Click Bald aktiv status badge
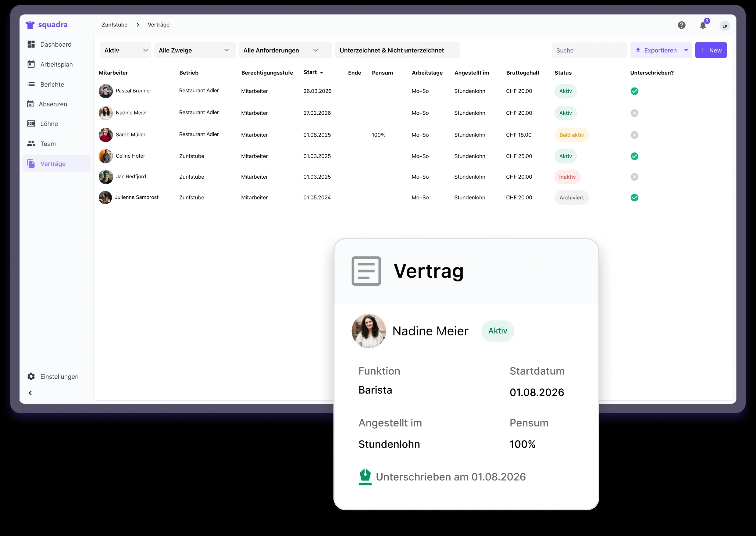756x536 pixels. [572, 135]
